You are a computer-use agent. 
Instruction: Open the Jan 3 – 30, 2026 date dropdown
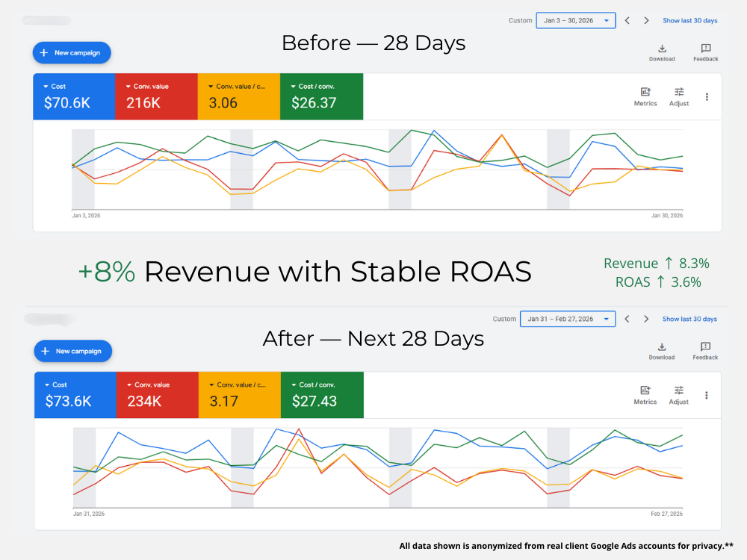click(x=576, y=21)
